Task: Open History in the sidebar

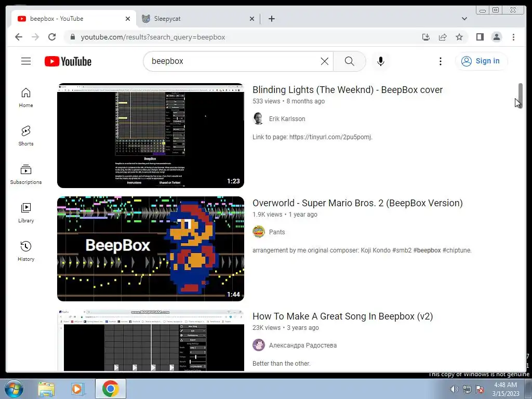Action: point(26,251)
